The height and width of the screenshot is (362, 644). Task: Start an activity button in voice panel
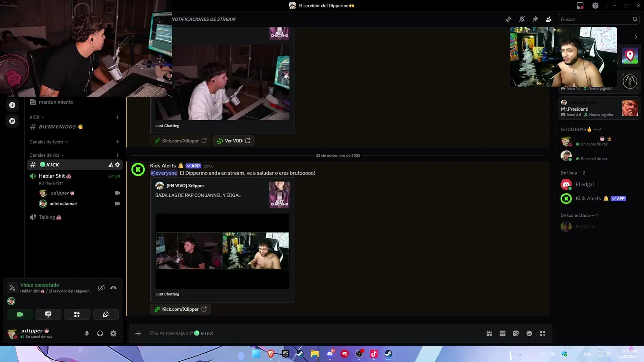coord(77,314)
